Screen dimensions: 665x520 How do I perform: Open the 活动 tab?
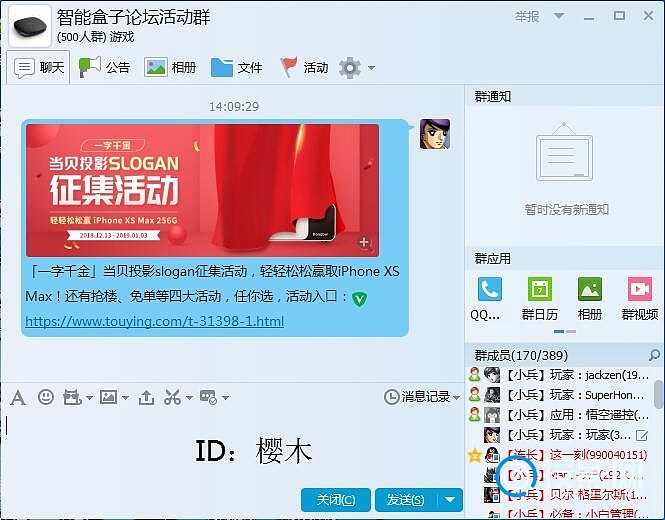click(x=304, y=67)
